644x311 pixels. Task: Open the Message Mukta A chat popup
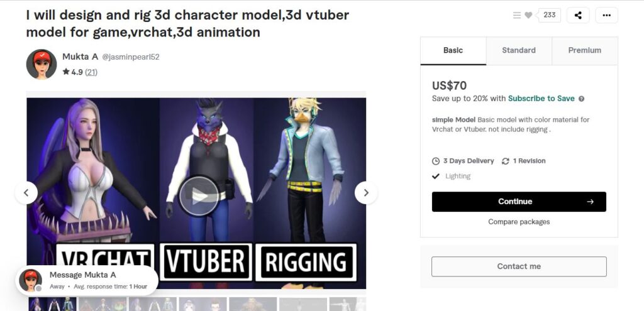87,280
